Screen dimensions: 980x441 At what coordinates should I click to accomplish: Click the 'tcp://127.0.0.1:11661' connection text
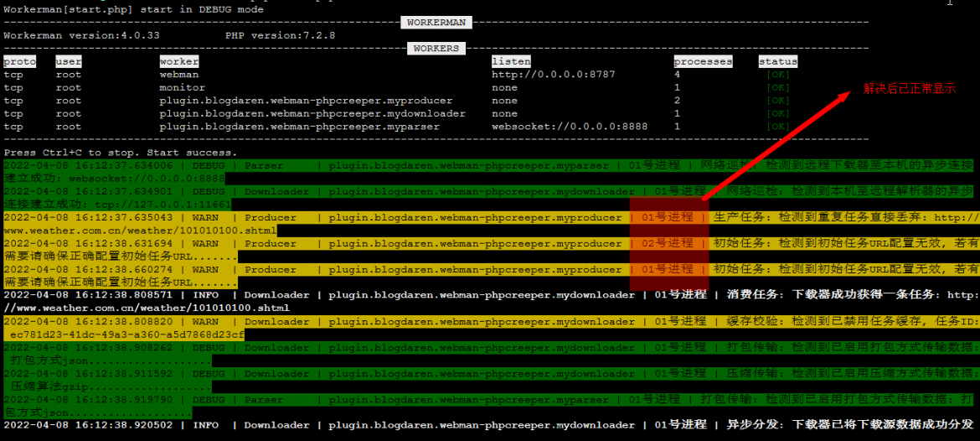(162, 205)
